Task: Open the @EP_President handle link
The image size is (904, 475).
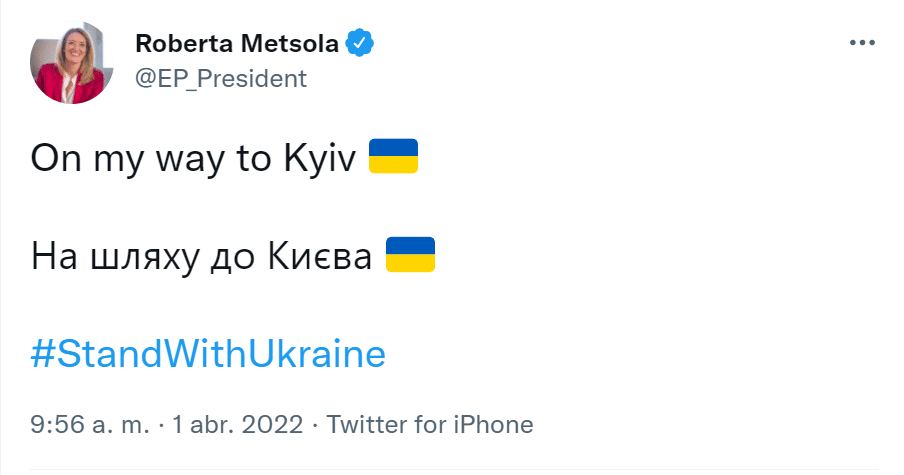Action: click(x=220, y=78)
